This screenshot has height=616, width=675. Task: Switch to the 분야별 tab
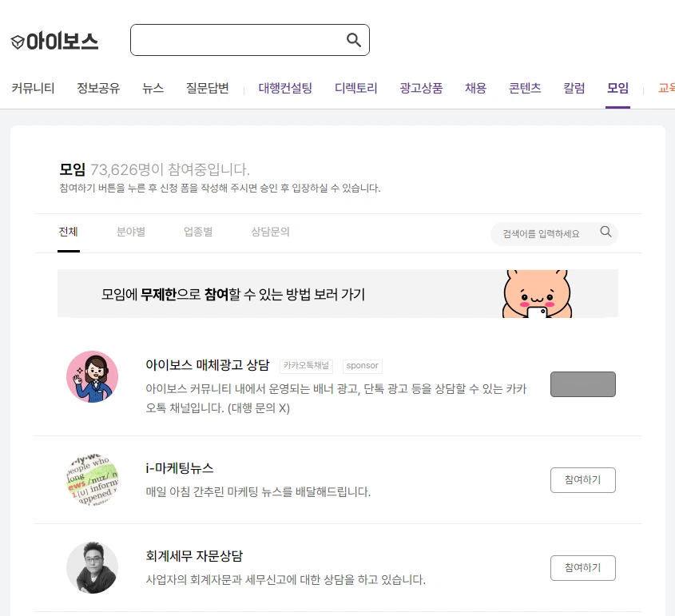pos(131,232)
